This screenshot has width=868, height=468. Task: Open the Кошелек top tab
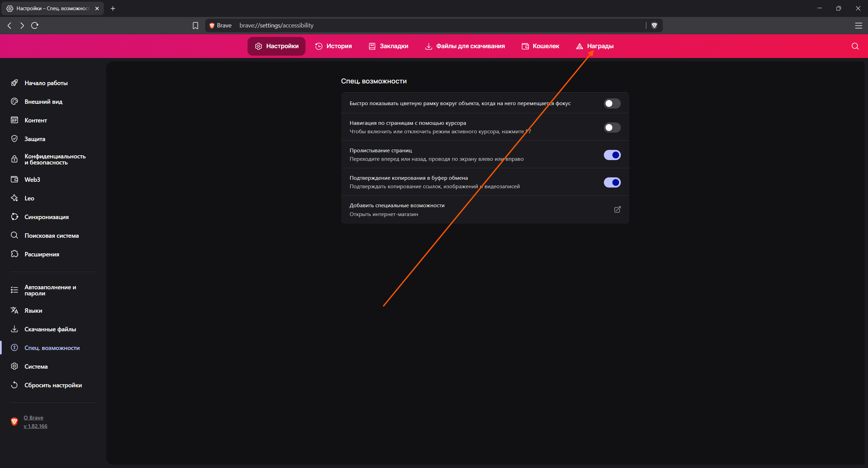(x=540, y=46)
